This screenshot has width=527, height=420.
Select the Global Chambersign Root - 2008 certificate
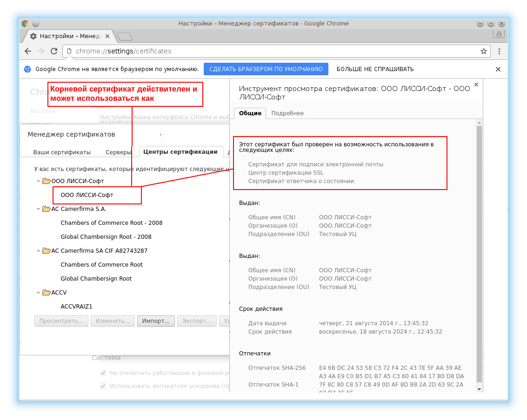coord(106,237)
